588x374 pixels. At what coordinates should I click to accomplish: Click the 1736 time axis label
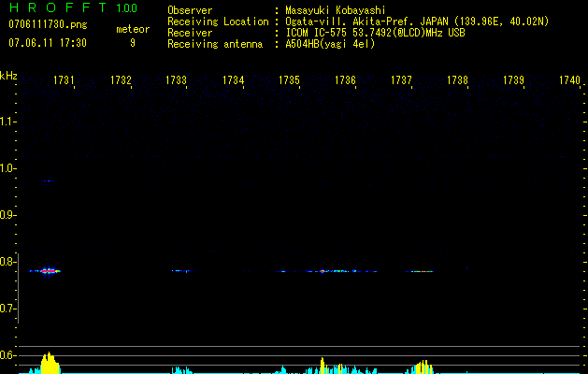click(x=345, y=80)
